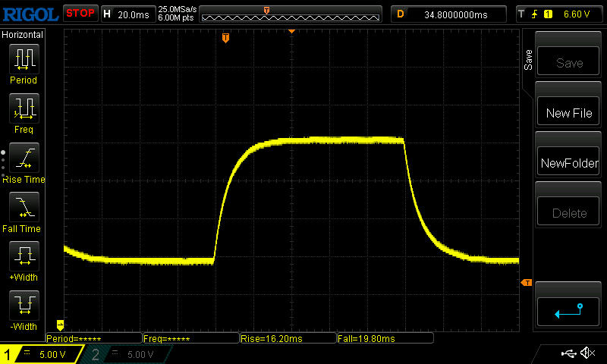This screenshot has width=607, height=364.
Task: Click the Rise=16.20ms measurement result
Action: pos(288,338)
